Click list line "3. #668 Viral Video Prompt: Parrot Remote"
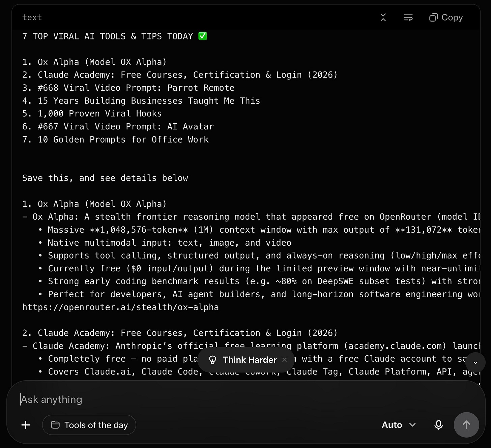Screen dimensions: 491x448 pyautogui.click(x=128, y=88)
